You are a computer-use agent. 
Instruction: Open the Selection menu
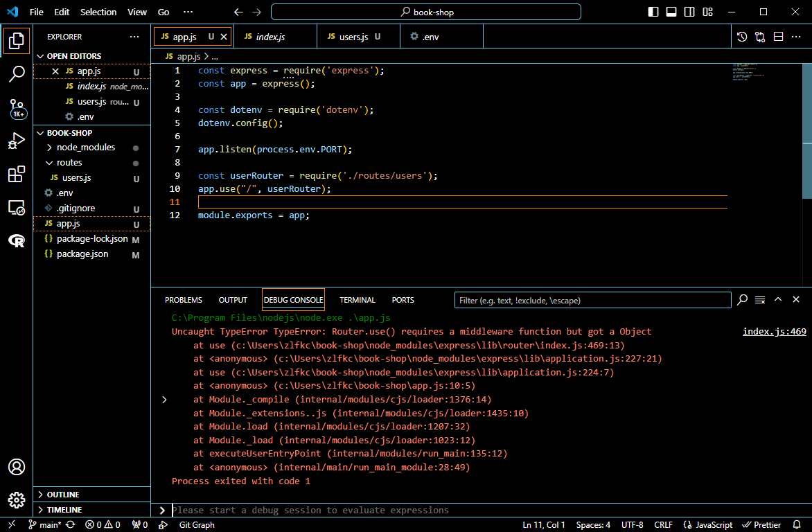pyautogui.click(x=98, y=12)
